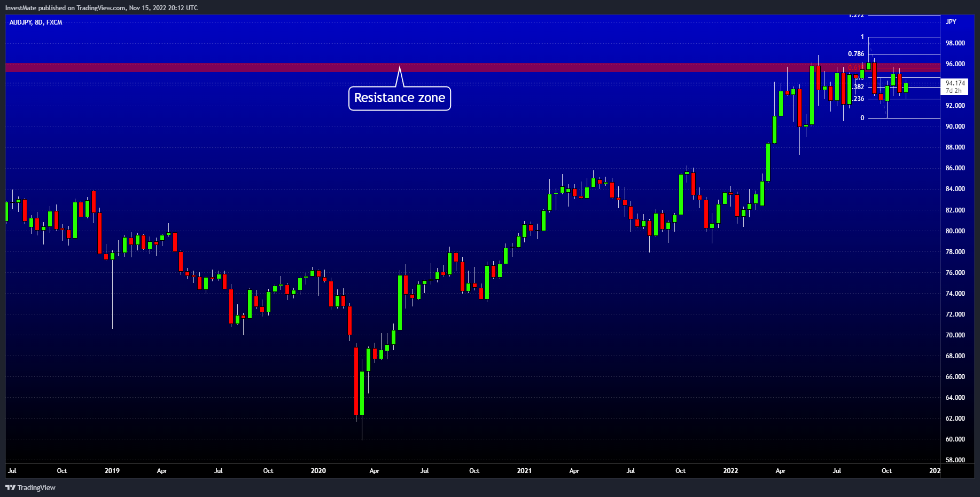This screenshot has width=980, height=497.
Task: Select the Fibonacci .236 level label
Action: click(x=859, y=99)
